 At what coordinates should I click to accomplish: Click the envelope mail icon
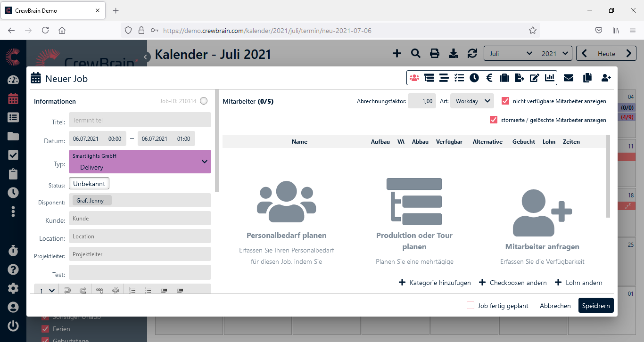coord(569,78)
